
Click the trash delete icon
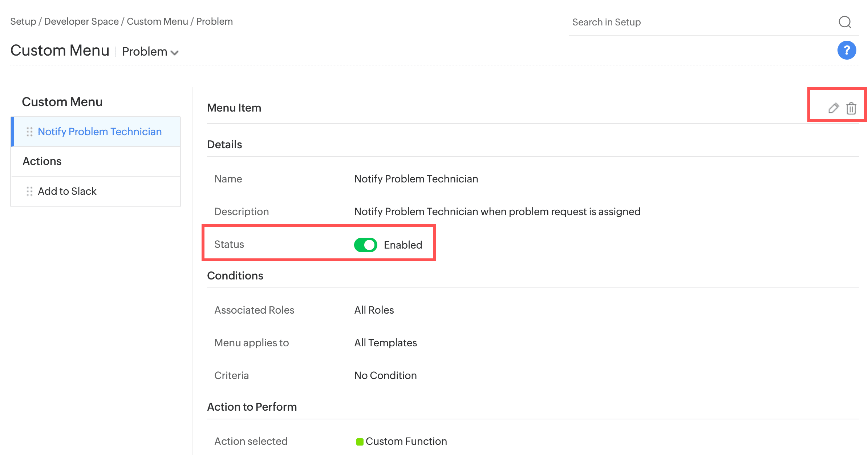point(851,108)
